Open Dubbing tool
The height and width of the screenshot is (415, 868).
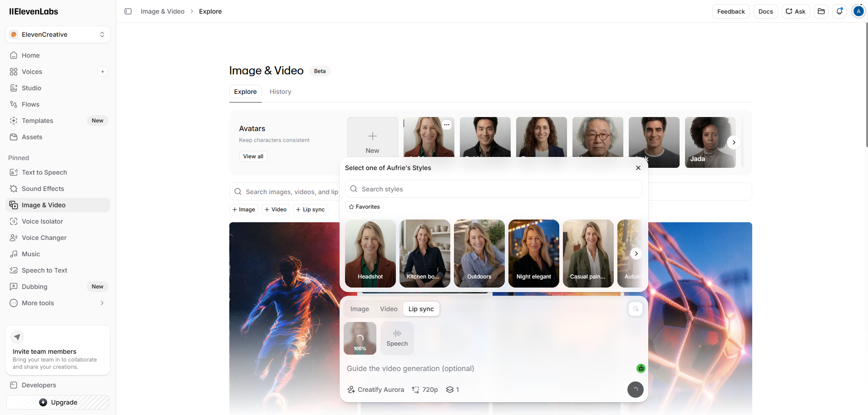click(x=58, y=287)
